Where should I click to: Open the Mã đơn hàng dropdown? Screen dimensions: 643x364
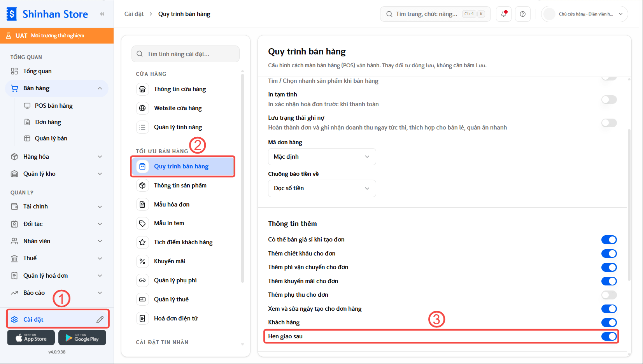click(322, 157)
